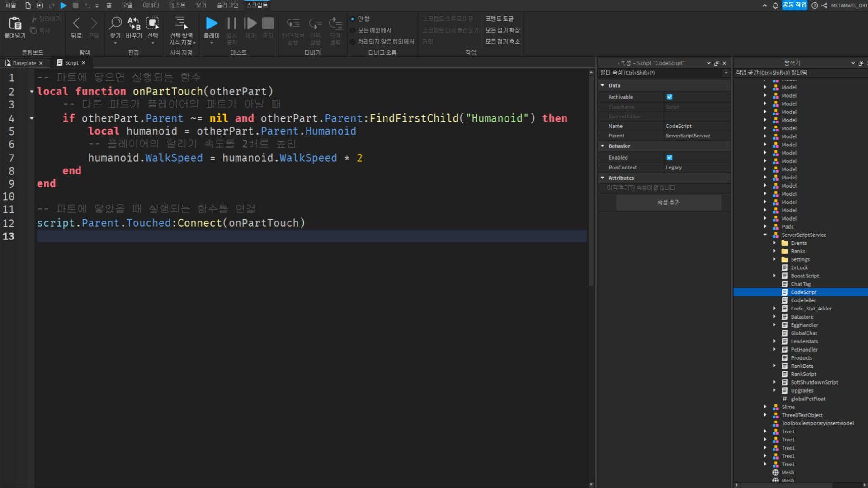Click the Paste (붙여넣기) clipboard icon
Viewport: 868px width, 488px height.
(x=14, y=23)
